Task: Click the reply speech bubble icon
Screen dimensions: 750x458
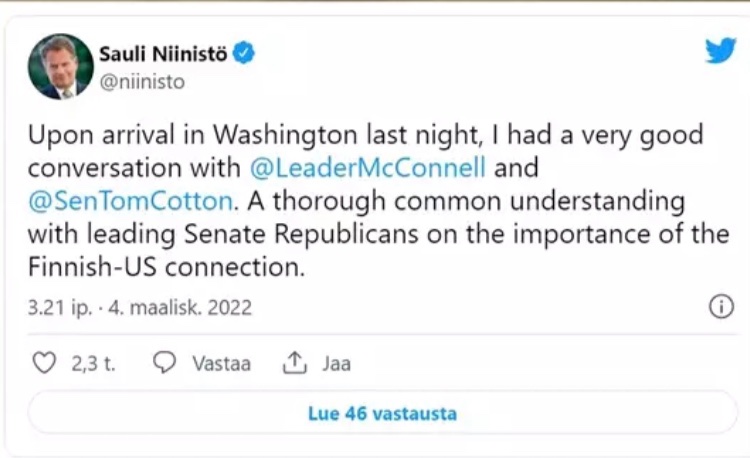Action: tap(165, 363)
